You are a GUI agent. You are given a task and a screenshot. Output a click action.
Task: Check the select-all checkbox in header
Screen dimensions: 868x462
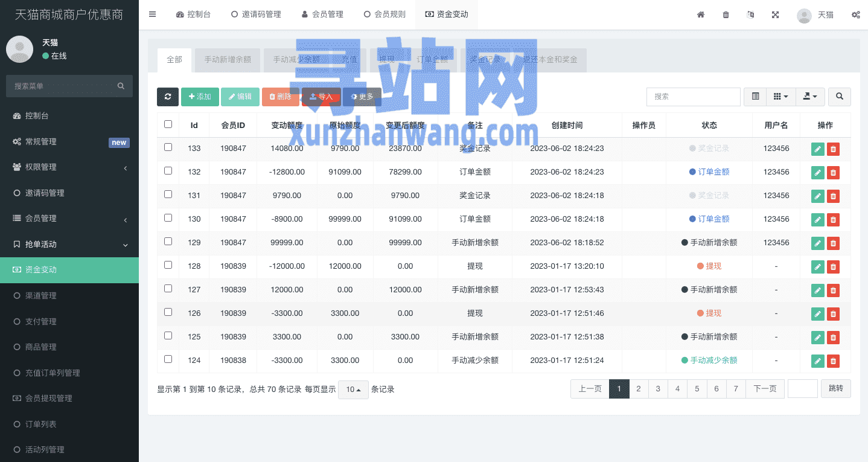tap(168, 124)
